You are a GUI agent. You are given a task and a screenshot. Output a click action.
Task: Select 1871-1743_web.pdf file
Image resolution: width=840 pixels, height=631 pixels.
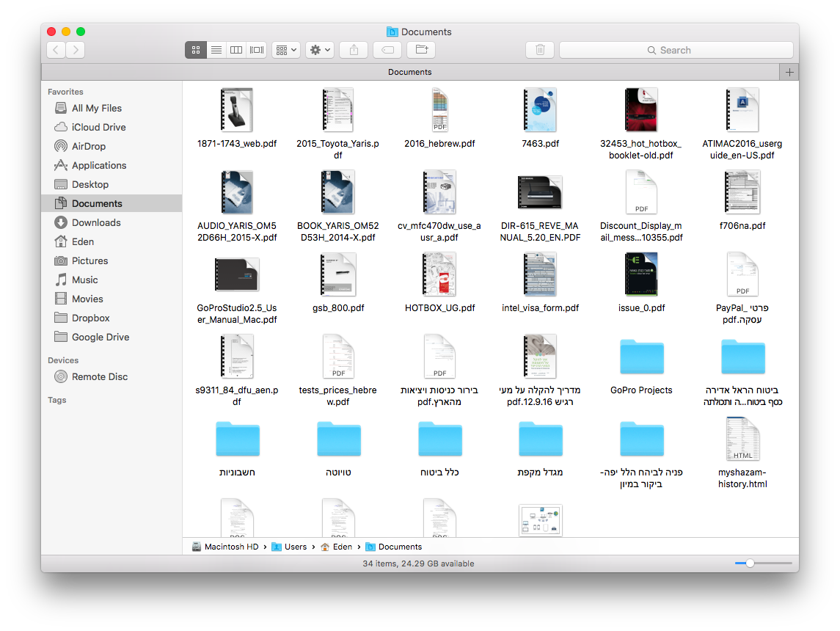click(237, 110)
